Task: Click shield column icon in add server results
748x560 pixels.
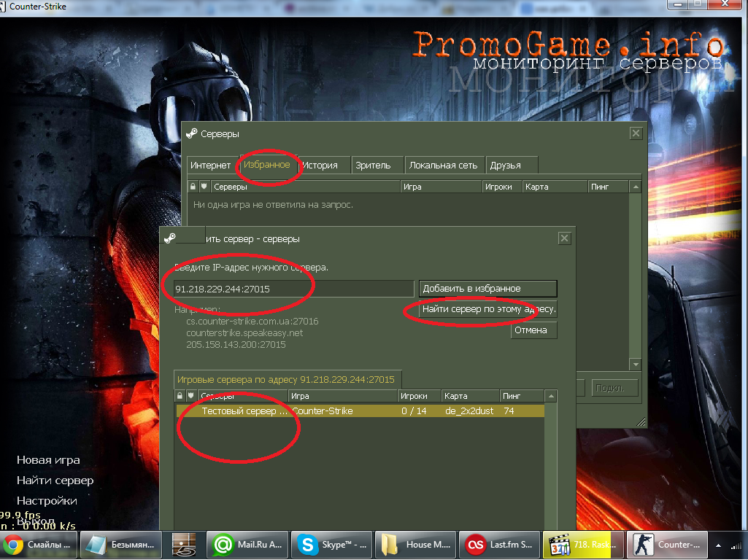Action: tap(190, 396)
